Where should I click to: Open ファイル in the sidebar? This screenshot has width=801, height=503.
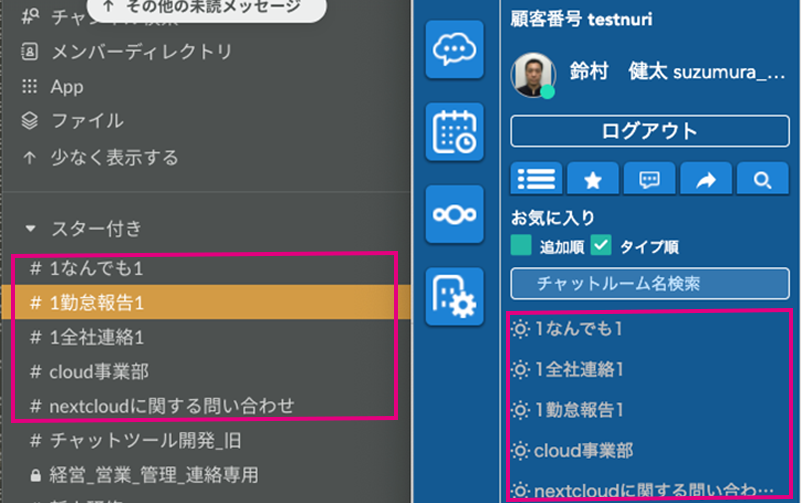87,121
